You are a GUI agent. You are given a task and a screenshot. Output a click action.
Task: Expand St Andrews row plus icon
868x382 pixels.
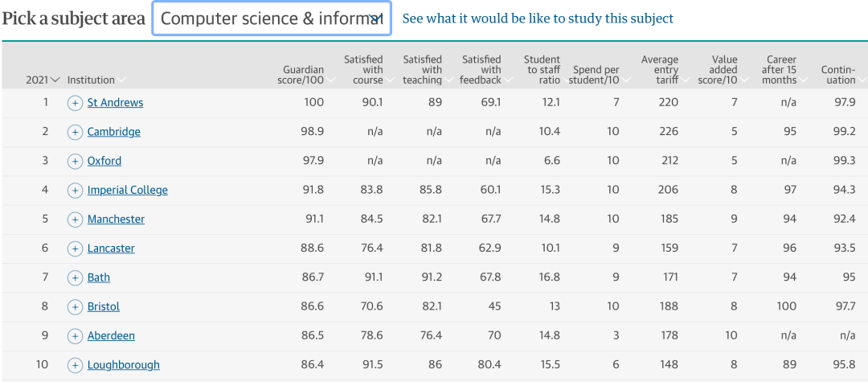75,102
